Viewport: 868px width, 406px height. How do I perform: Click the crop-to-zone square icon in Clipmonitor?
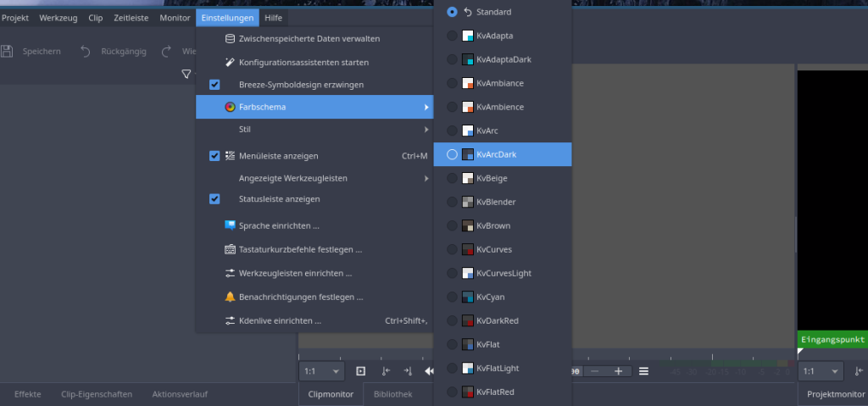click(360, 371)
